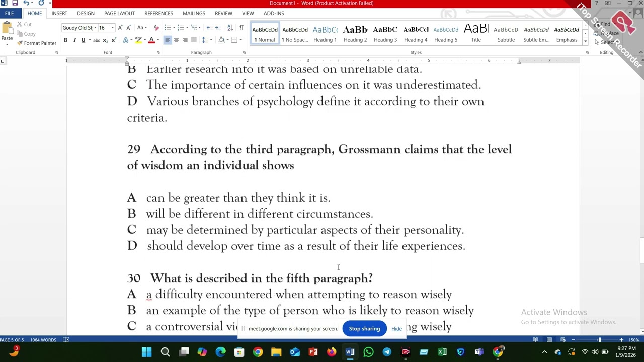Screen dimensions: 644x362
Task: Apply No Spacing style
Action: pyautogui.click(x=295, y=33)
